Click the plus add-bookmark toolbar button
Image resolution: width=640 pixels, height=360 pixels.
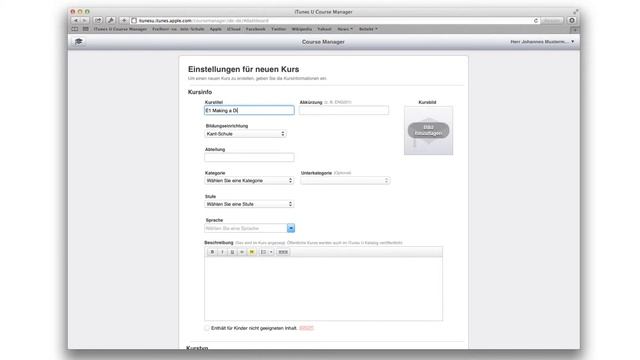coord(124,20)
